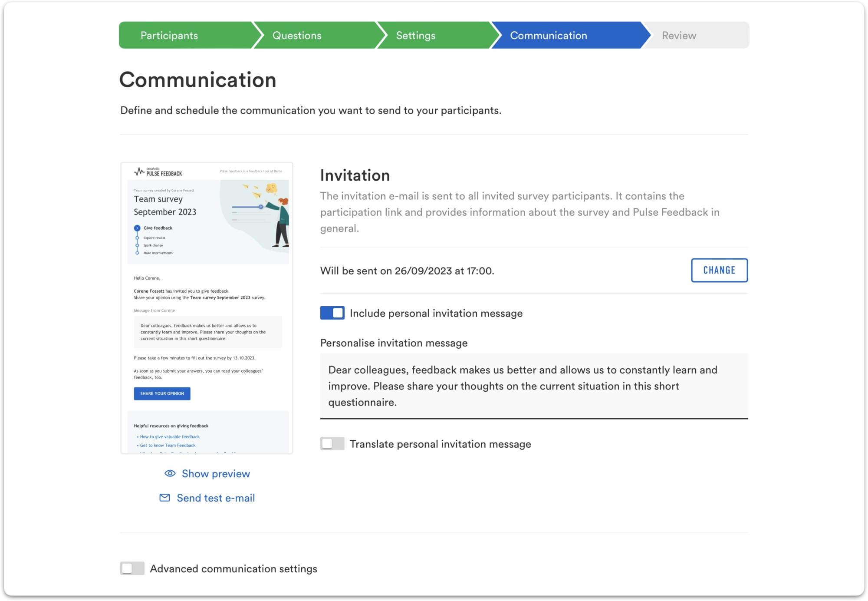
Task: Expand the Communication step in the stepper
Action: 549,35
